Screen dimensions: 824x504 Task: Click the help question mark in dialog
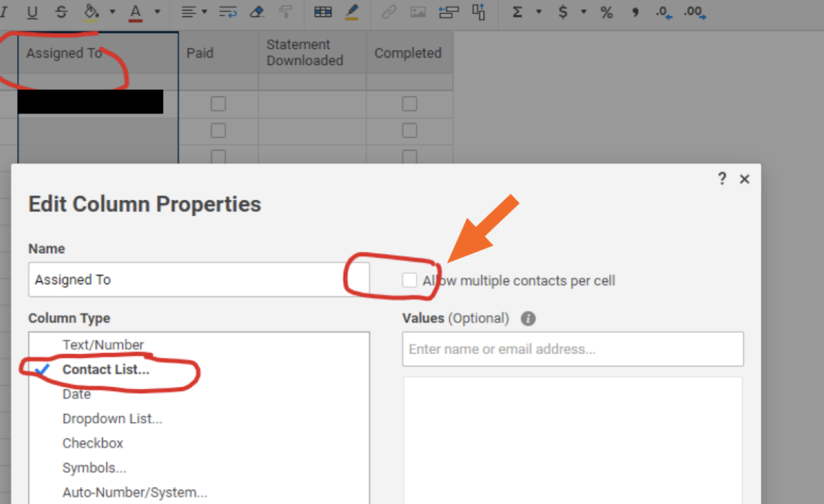pyautogui.click(x=722, y=179)
